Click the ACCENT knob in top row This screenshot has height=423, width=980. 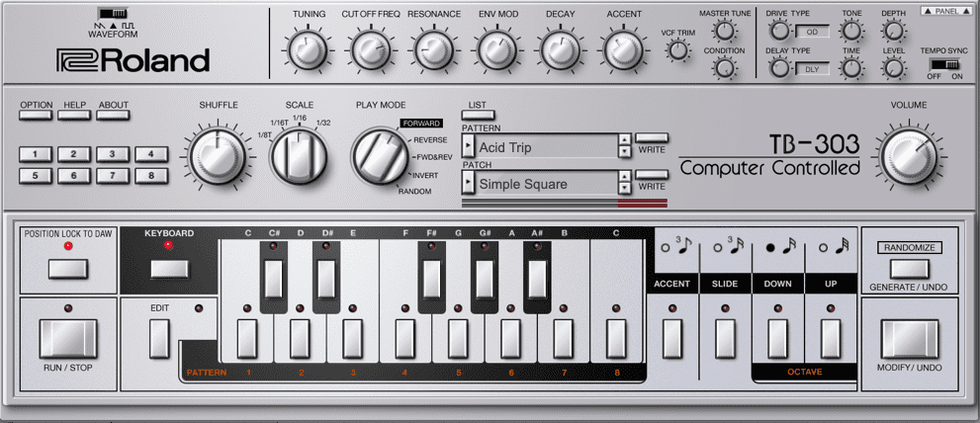(623, 50)
